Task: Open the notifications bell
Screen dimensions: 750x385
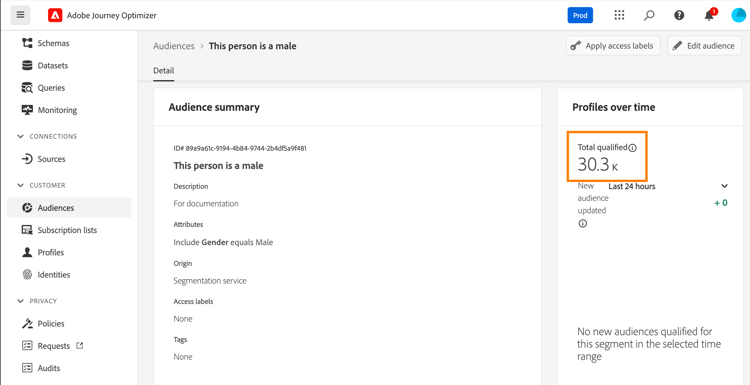Action: tap(709, 15)
